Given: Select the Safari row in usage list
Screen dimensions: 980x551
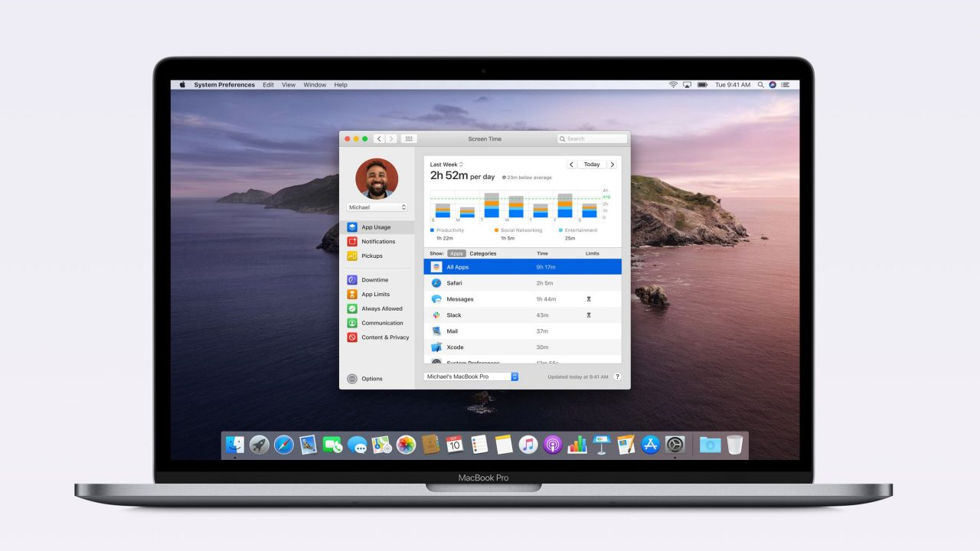Looking at the screenshot, I should point(523,283).
